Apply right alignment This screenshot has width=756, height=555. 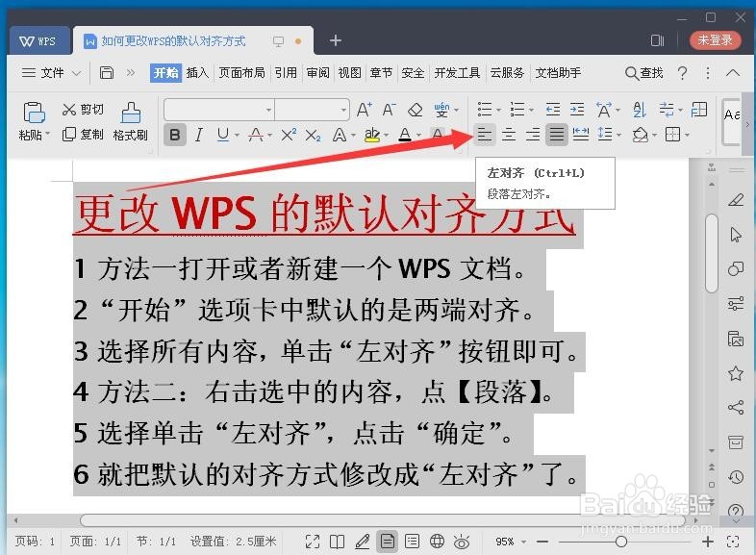point(533,135)
